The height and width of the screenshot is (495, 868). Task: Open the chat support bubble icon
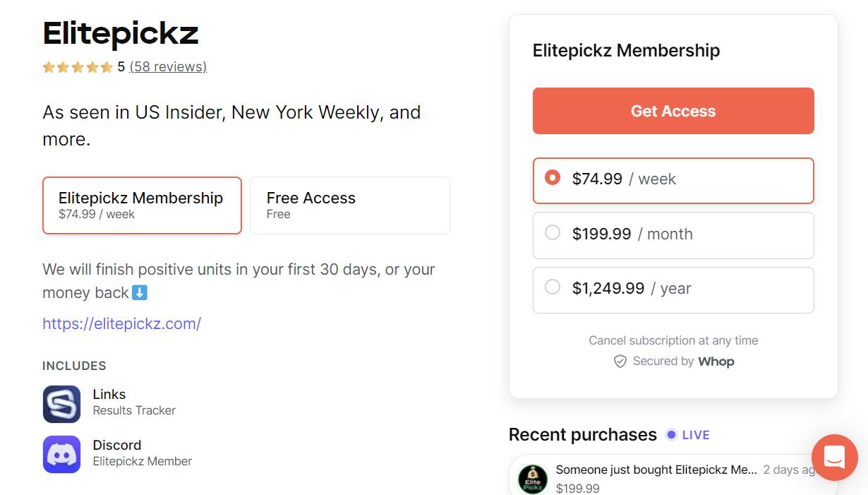point(834,458)
